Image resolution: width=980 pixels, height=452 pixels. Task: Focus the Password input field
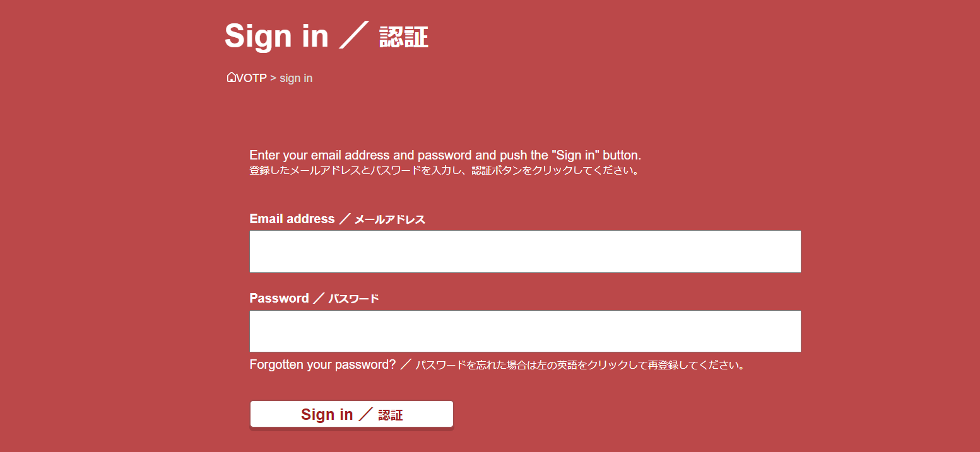click(525, 331)
